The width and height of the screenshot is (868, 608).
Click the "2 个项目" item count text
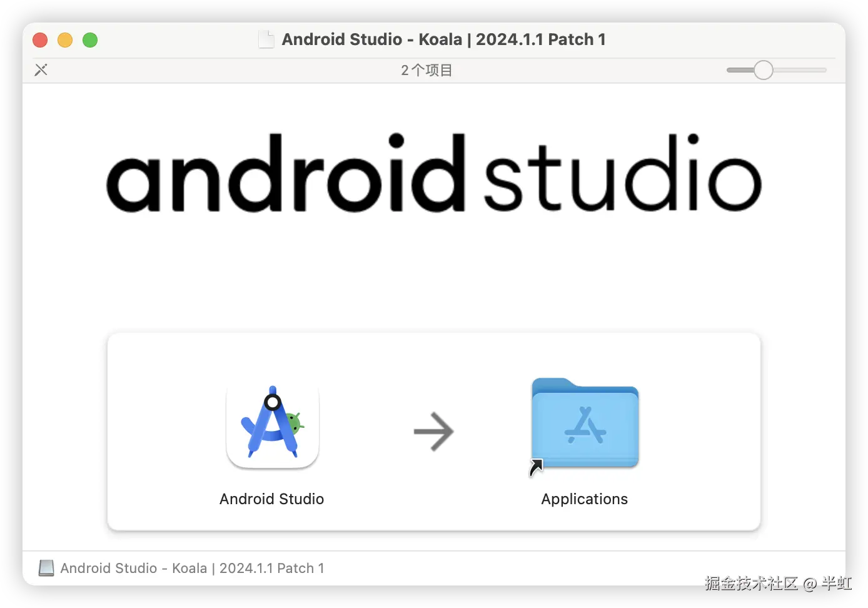427,70
